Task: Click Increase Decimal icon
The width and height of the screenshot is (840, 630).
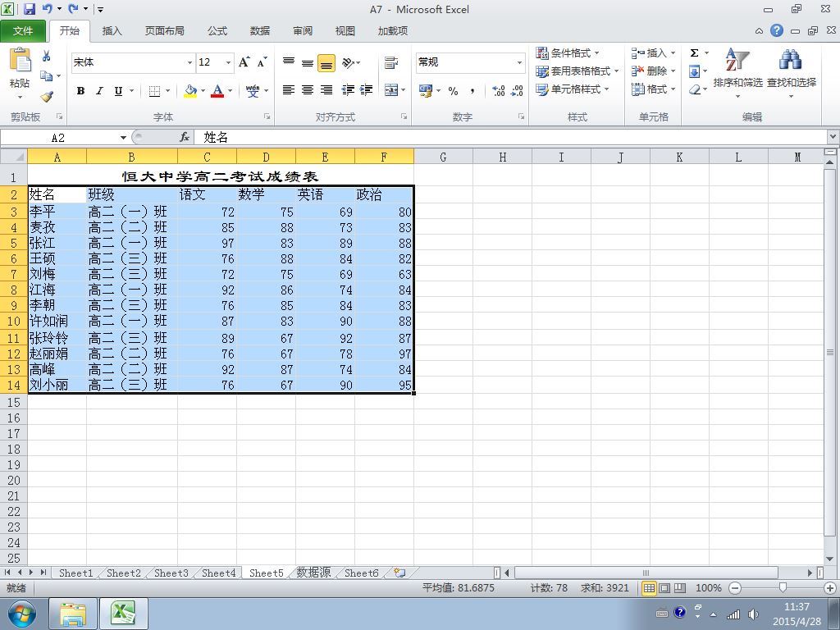Action: (x=498, y=90)
